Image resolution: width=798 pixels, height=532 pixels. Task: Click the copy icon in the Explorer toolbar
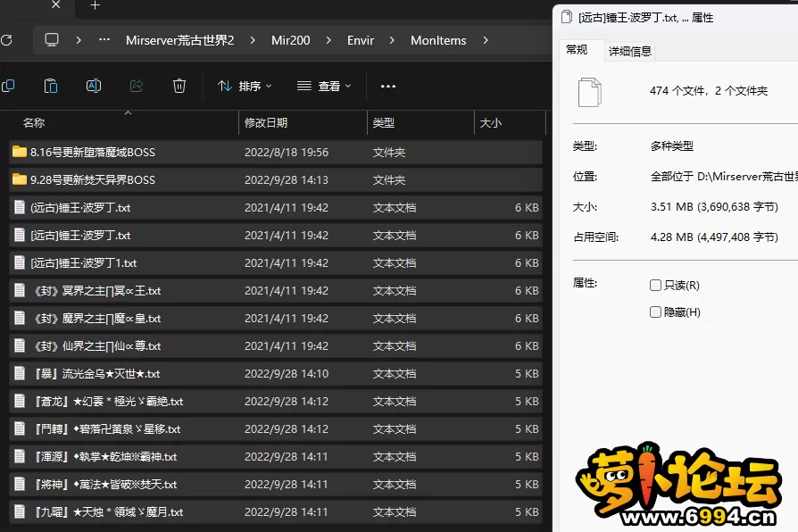pyautogui.click(x=8, y=86)
